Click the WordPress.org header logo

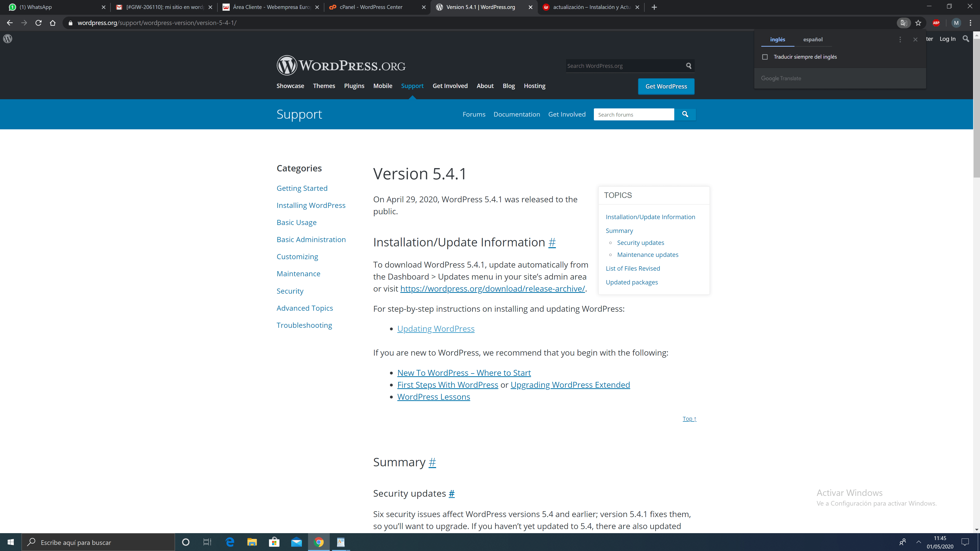(x=341, y=65)
